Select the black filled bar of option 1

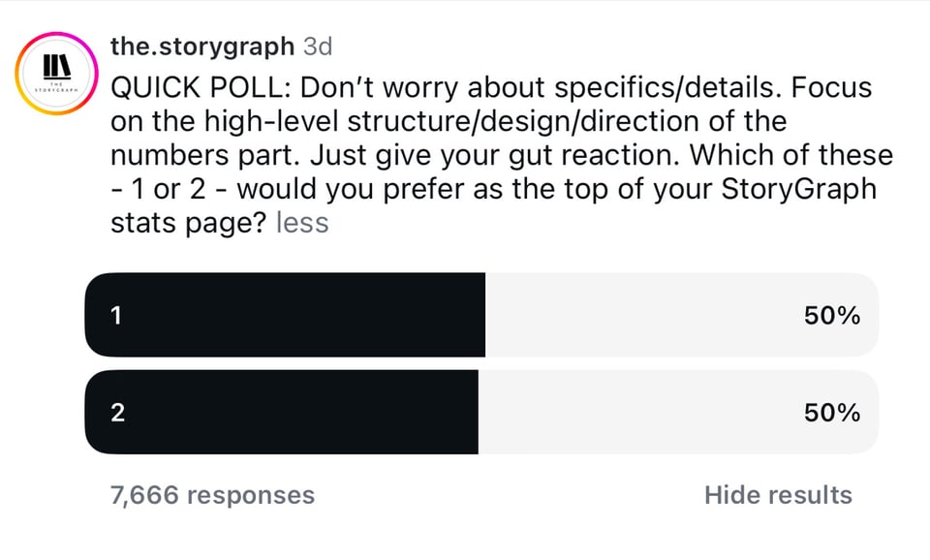tap(281, 315)
